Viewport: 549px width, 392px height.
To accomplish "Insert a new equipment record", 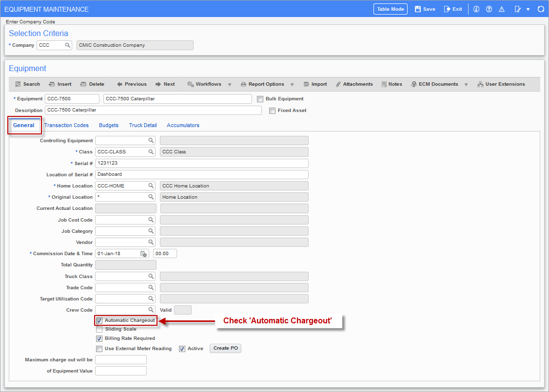I will pos(60,84).
